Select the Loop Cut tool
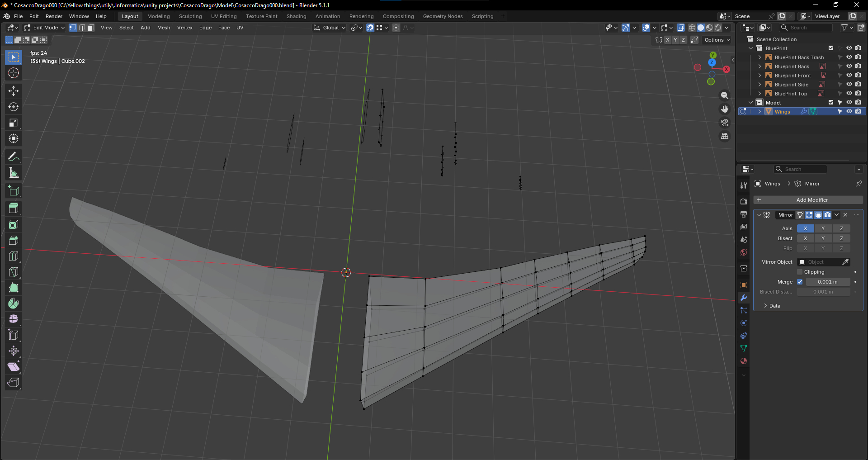The height and width of the screenshot is (460, 868). tap(14, 256)
